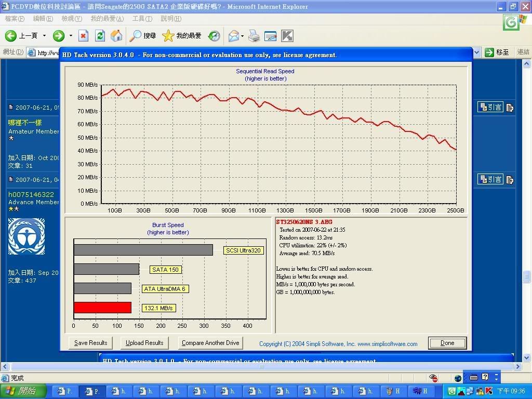Click the keyboard icon on language bar

[474, 377]
